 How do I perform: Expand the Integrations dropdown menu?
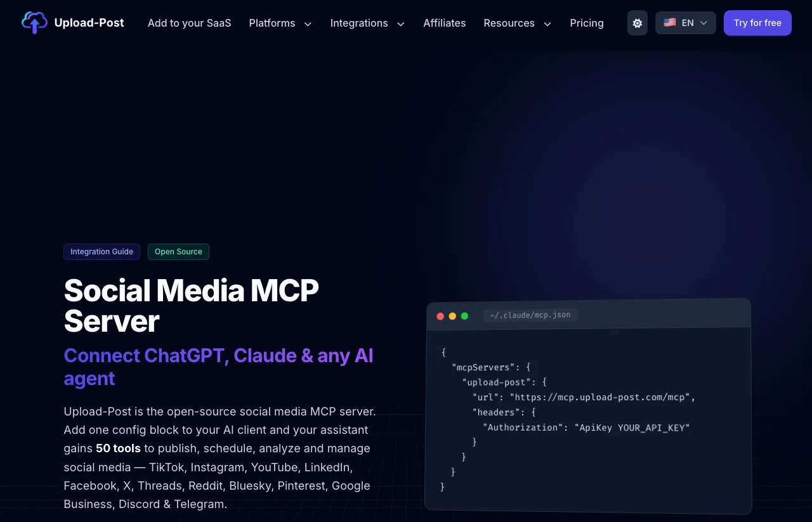point(367,23)
